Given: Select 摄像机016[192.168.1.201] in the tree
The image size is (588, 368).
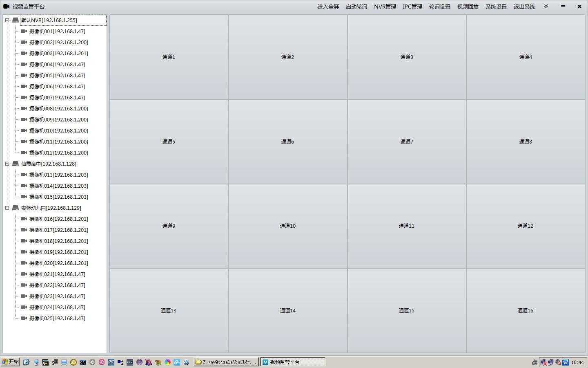Looking at the screenshot, I should click(x=58, y=219).
